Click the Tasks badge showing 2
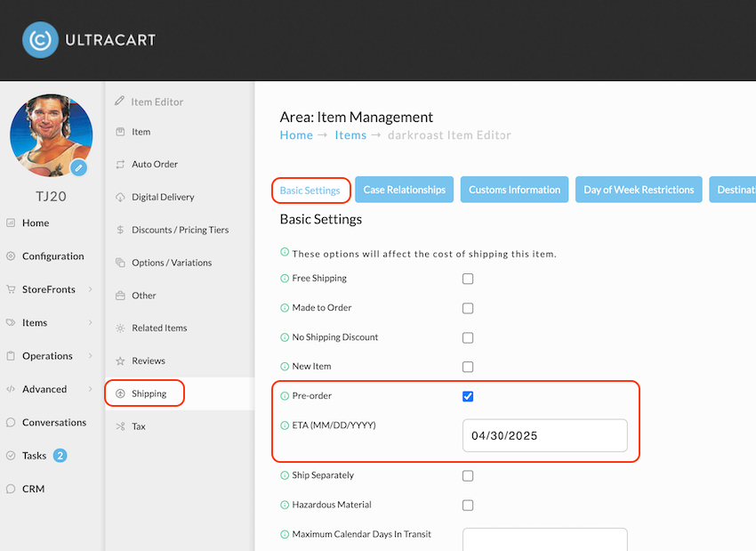 pyautogui.click(x=60, y=456)
